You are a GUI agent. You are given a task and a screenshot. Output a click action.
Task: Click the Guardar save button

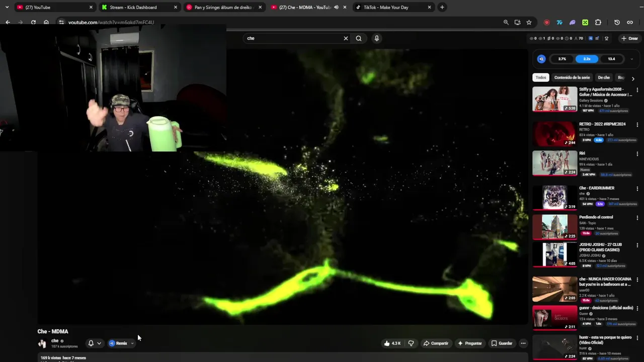502,343
